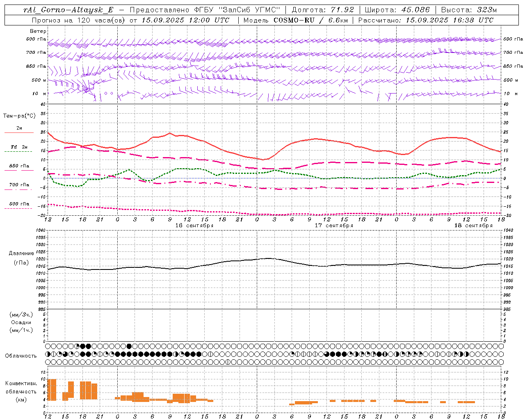525x420 pixels.
Task: Click the Долгота: 71.92 header value
Action: coord(323,10)
